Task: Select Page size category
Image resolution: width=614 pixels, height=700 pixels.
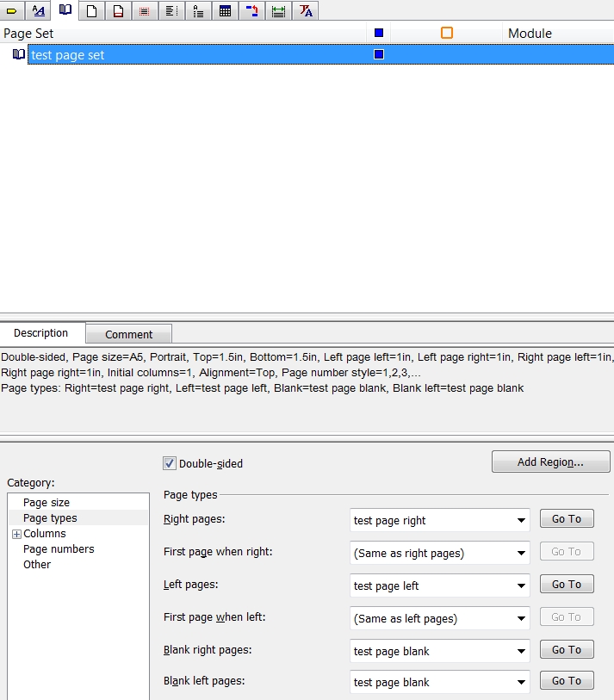Action: click(47, 503)
